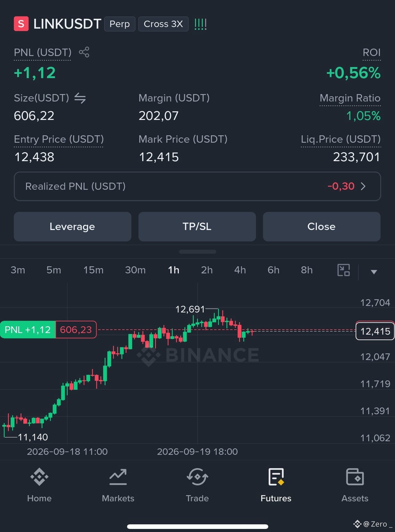
Task: Expand more chart intervals dropdown arrow
Action: coord(374,272)
